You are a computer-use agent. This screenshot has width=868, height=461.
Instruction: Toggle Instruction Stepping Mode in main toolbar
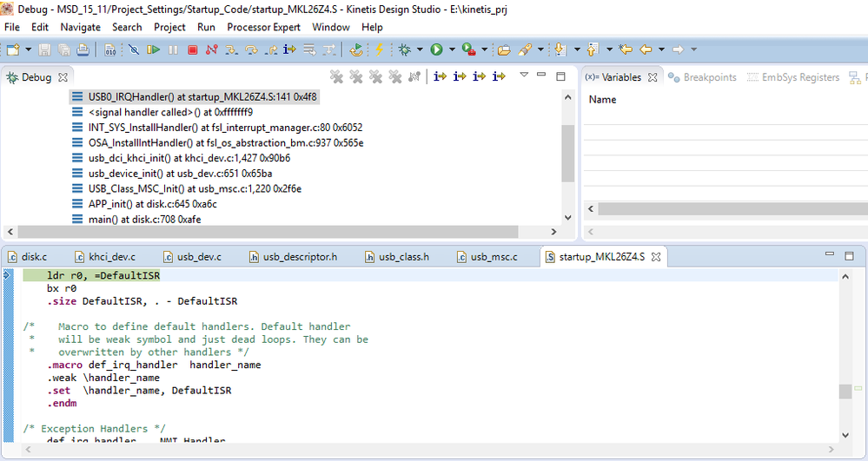[x=289, y=49]
